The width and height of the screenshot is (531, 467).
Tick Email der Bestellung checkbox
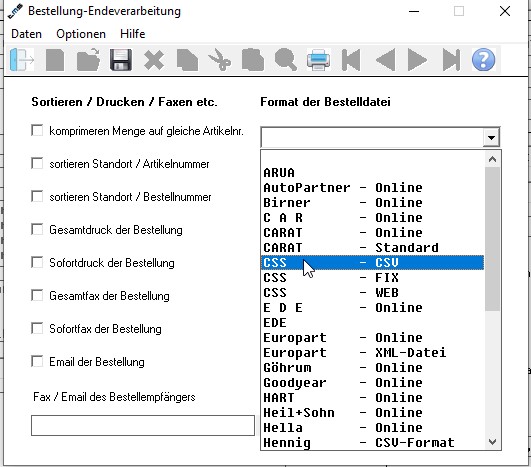[x=37, y=361]
